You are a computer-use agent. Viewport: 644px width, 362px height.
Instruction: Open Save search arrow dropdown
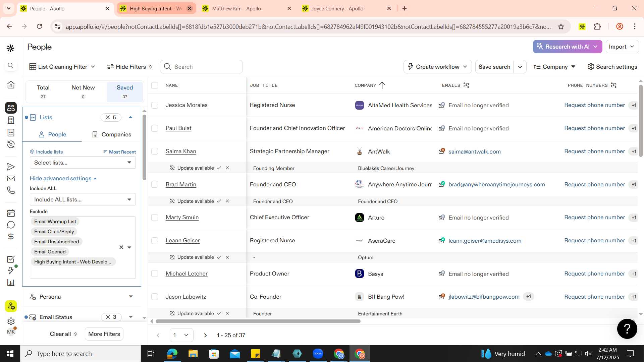pos(520,67)
